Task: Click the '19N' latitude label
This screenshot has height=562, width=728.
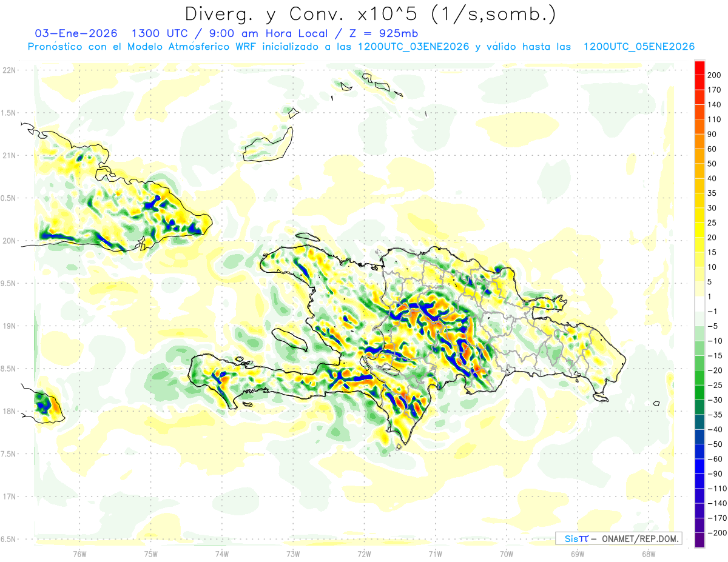Action: pos(10,326)
